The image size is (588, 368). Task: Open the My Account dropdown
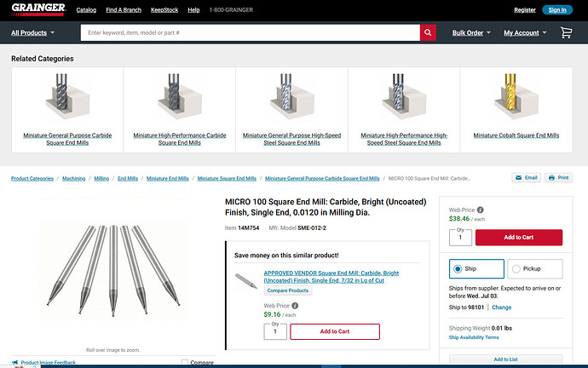pos(525,32)
